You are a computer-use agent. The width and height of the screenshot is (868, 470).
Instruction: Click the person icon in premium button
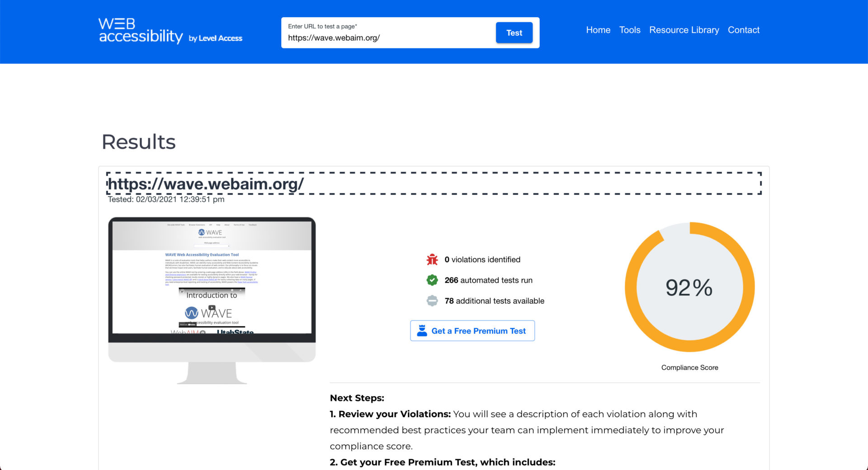(422, 331)
